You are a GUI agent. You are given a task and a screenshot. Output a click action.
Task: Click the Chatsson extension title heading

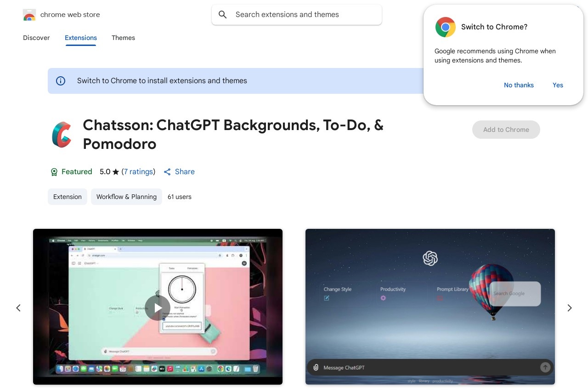point(233,134)
